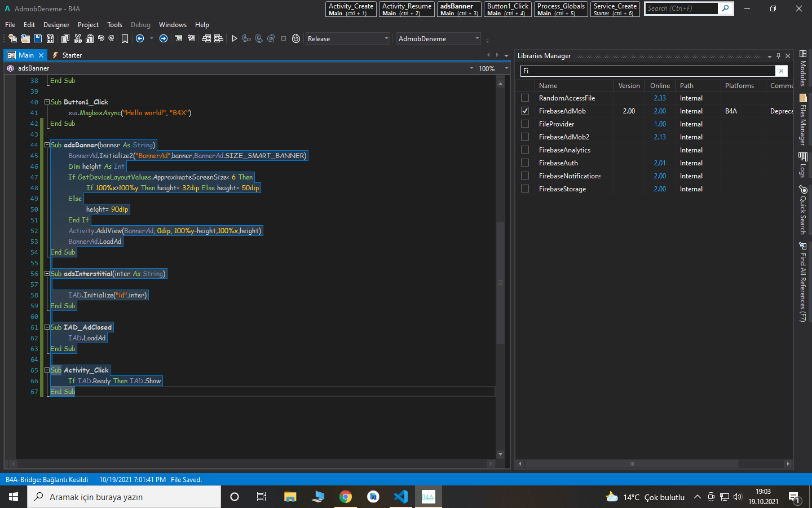Click the Redo arrow icon
812x508 pixels.
click(111, 38)
